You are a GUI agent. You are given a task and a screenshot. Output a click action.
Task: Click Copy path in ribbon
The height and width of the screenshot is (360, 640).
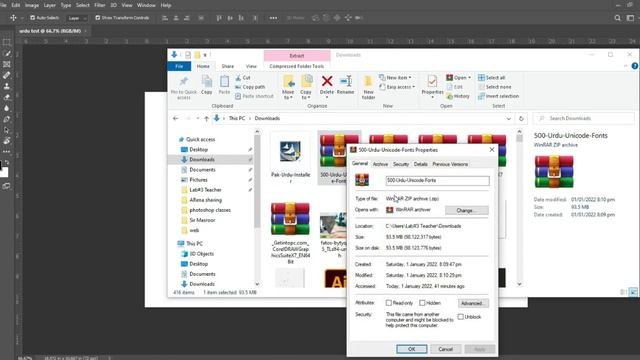click(250, 87)
